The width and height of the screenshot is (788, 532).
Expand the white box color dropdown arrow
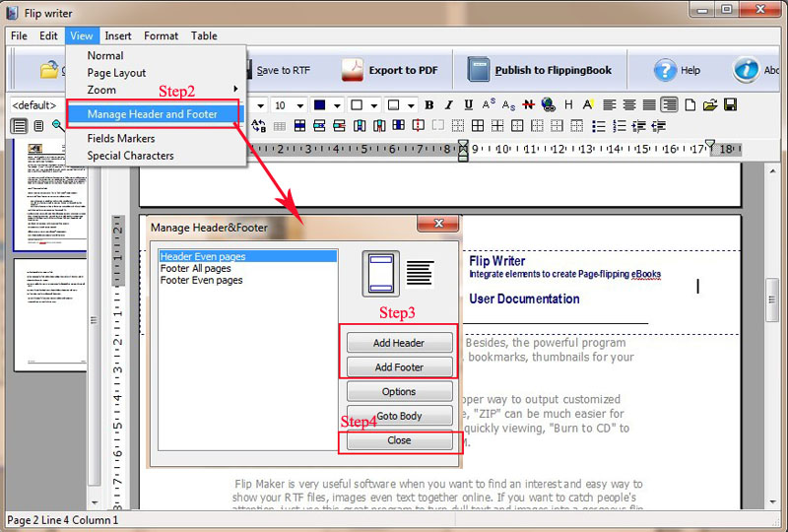tap(374, 105)
